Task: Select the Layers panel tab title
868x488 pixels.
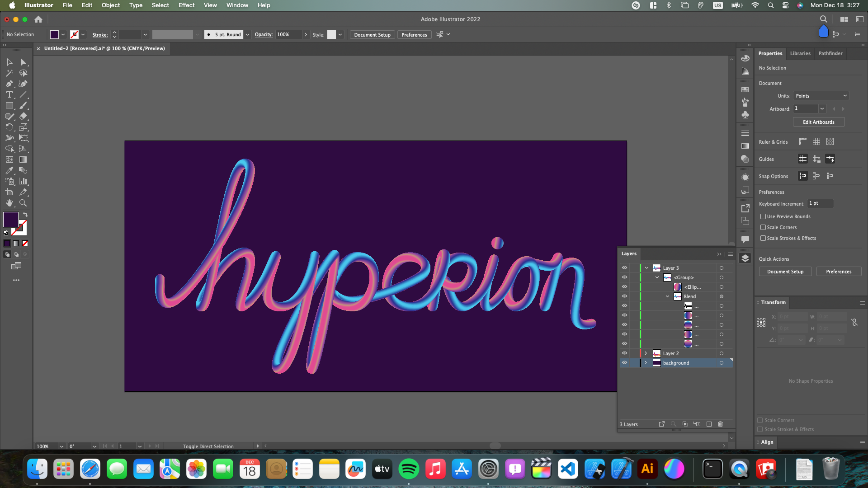Action: pyautogui.click(x=629, y=254)
